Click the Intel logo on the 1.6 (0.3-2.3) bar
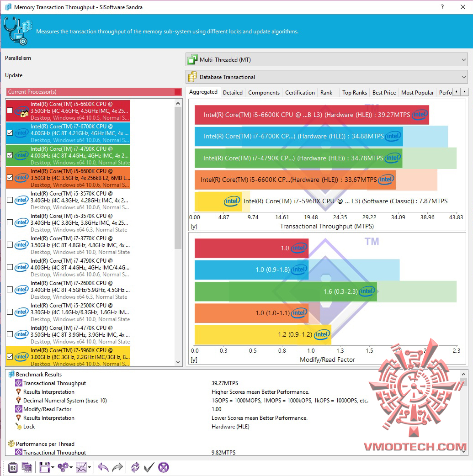The image size is (473, 476). [x=367, y=291]
